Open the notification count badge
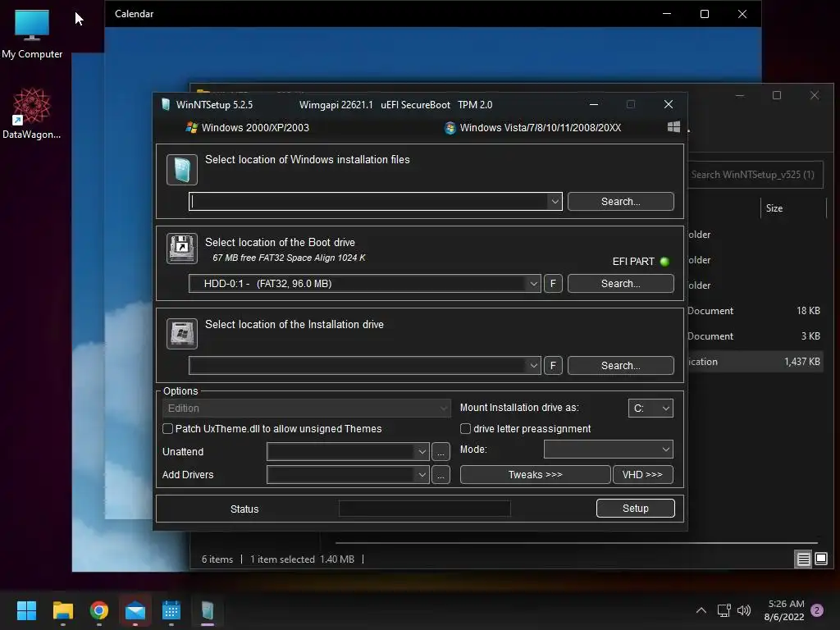 (x=817, y=610)
